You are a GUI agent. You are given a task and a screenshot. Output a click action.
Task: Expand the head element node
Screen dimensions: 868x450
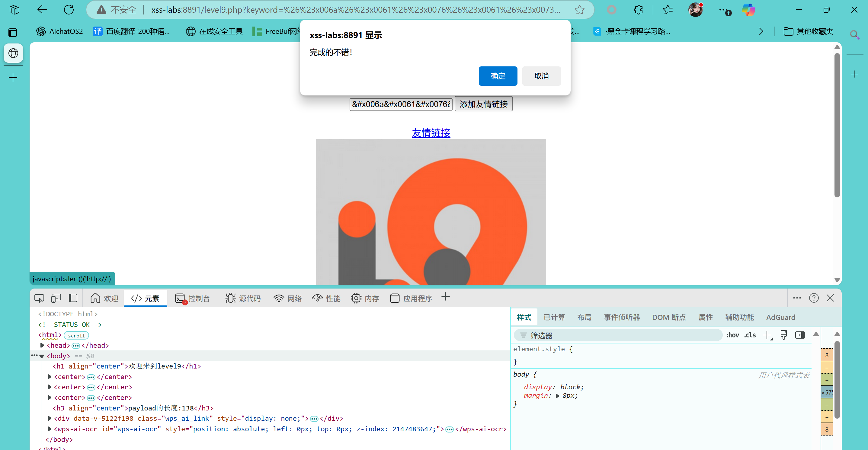[x=42, y=345]
